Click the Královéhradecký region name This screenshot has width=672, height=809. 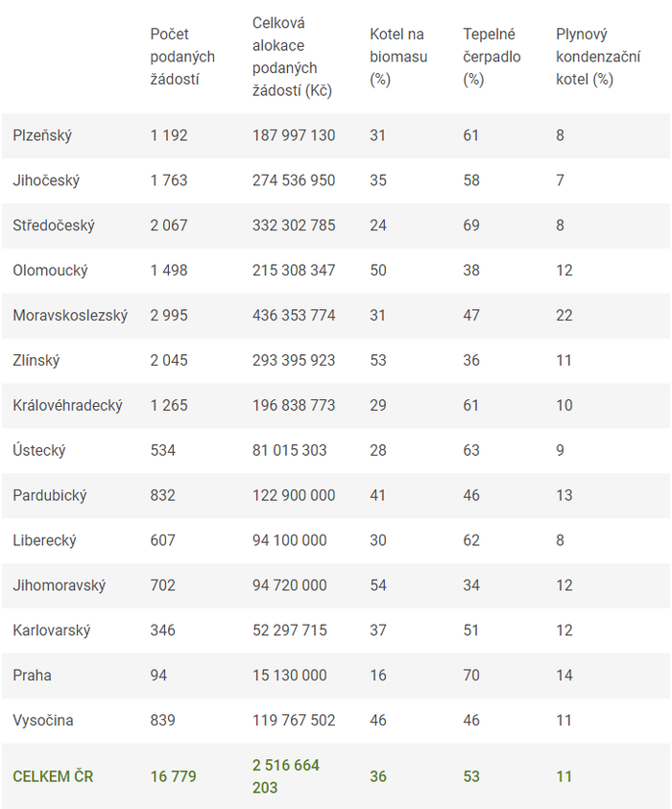click(x=67, y=406)
